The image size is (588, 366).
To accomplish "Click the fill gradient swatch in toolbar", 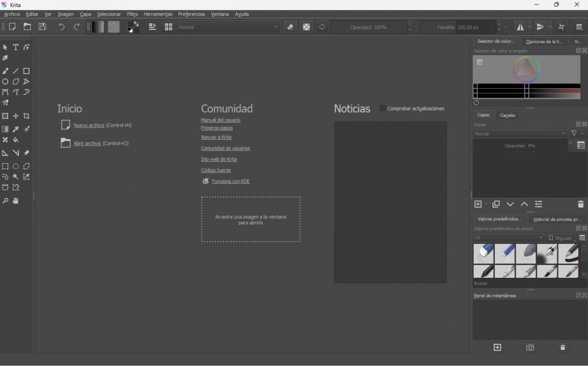I will pos(98,27).
